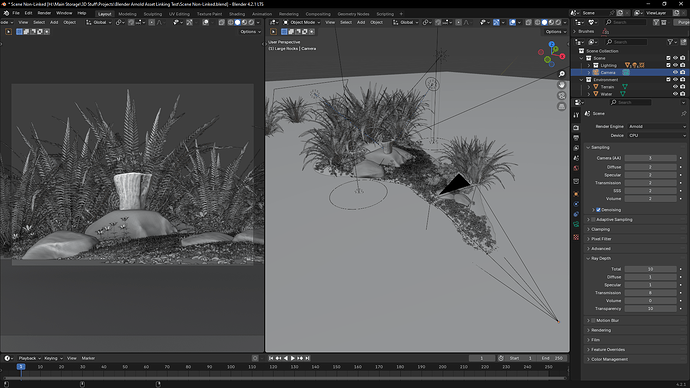Open the Output properties tab icon
The height and width of the screenshot is (388, 690).
[x=576, y=138]
